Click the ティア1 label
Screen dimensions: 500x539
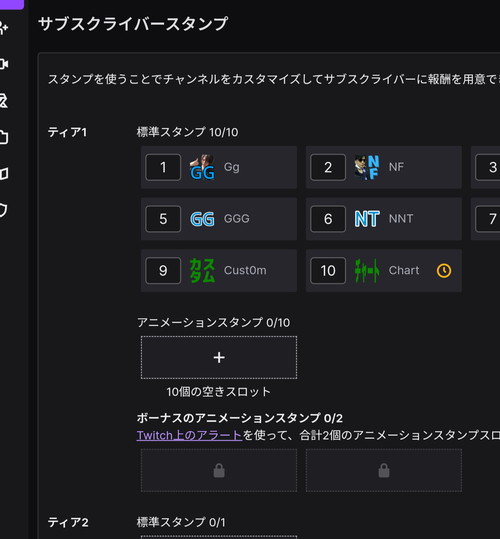point(67,132)
